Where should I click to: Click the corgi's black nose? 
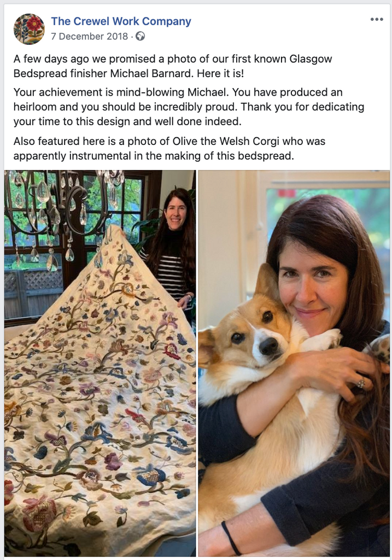tap(268, 346)
